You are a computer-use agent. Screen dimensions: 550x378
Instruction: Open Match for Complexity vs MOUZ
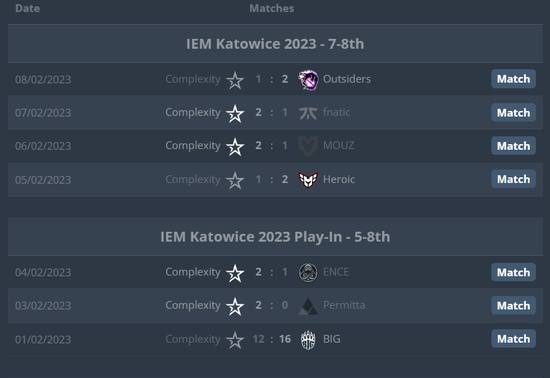513,146
